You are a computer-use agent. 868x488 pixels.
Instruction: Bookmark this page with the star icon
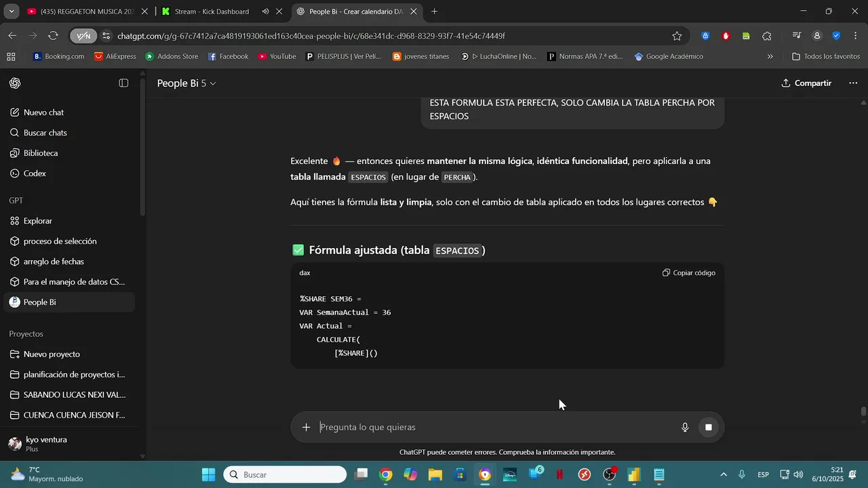(x=677, y=36)
